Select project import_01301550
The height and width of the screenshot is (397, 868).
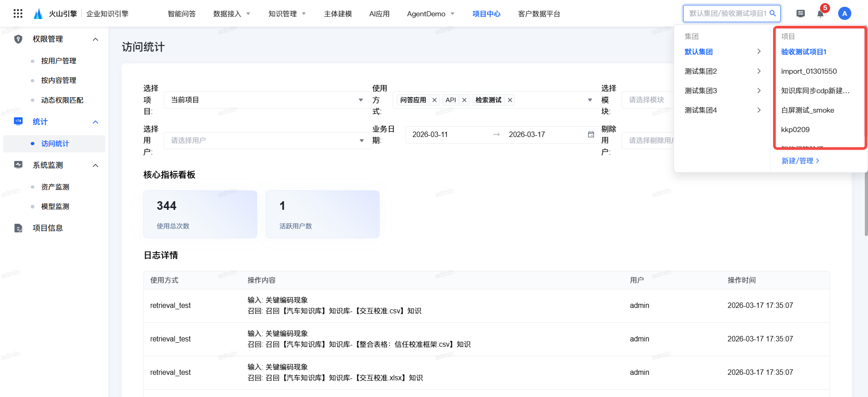[809, 71]
